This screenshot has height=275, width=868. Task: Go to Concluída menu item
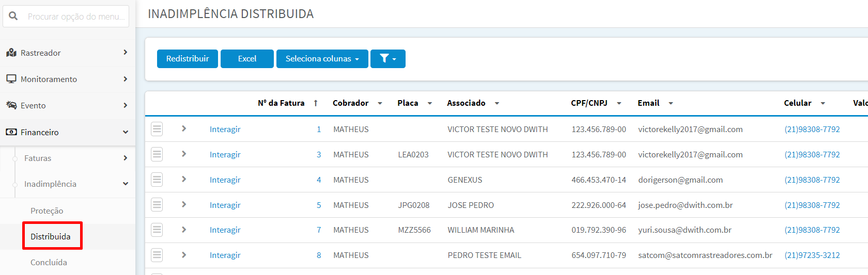[x=49, y=262]
